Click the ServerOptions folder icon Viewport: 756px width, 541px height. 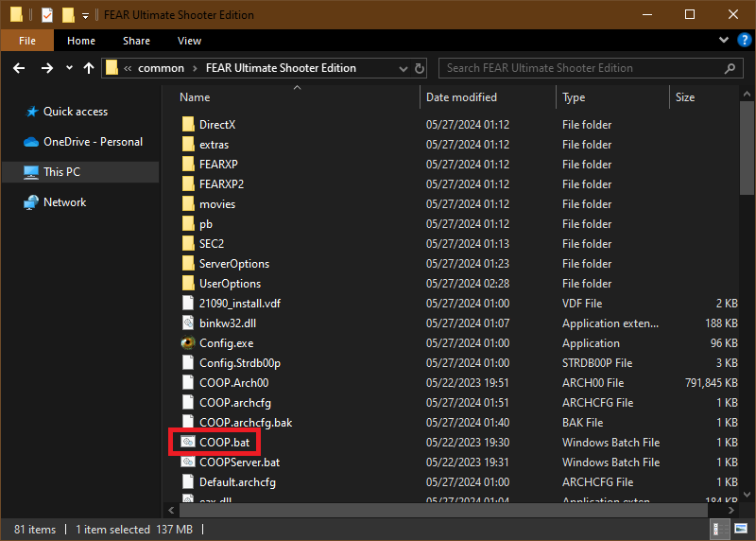(188, 264)
